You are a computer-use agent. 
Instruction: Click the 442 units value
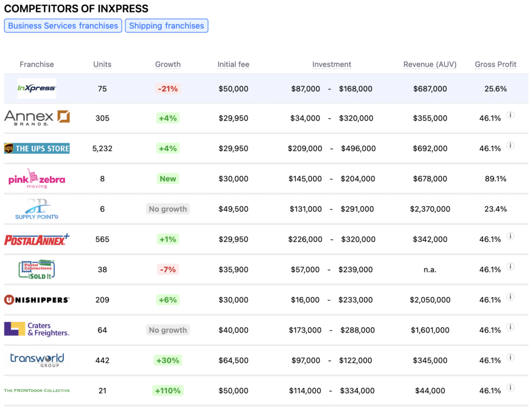click(x=102, y=360)
